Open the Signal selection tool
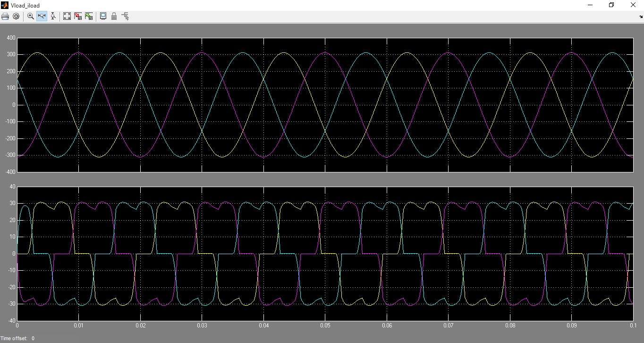The width and height of the screenshot is (644, 343). click(125, 16)
